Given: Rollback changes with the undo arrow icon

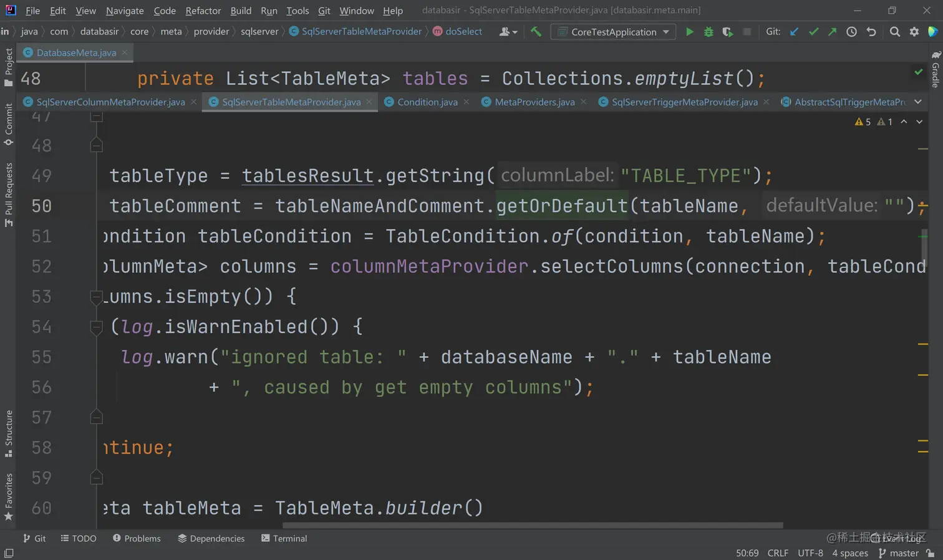Looking at the screenshot, I should pyautogui.click(x=871, y=32).
